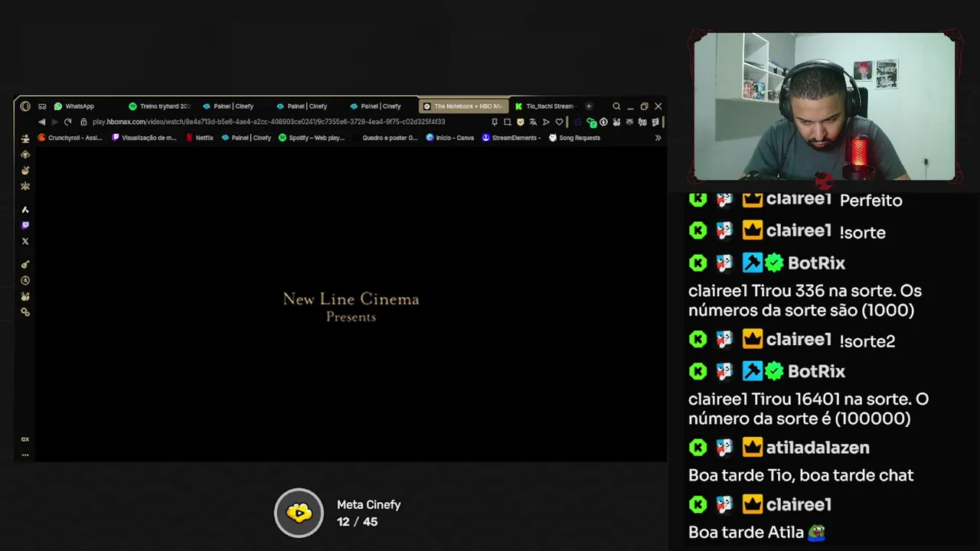This screenshot has width=980, height=551.
Task: Click the browser forward arrow
Action: [54, 122]
